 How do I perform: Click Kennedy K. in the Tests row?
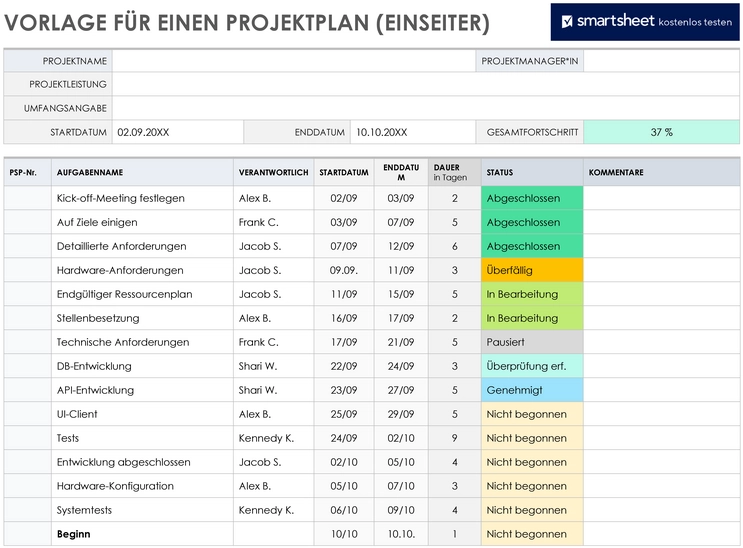click(x=273, y=438)
